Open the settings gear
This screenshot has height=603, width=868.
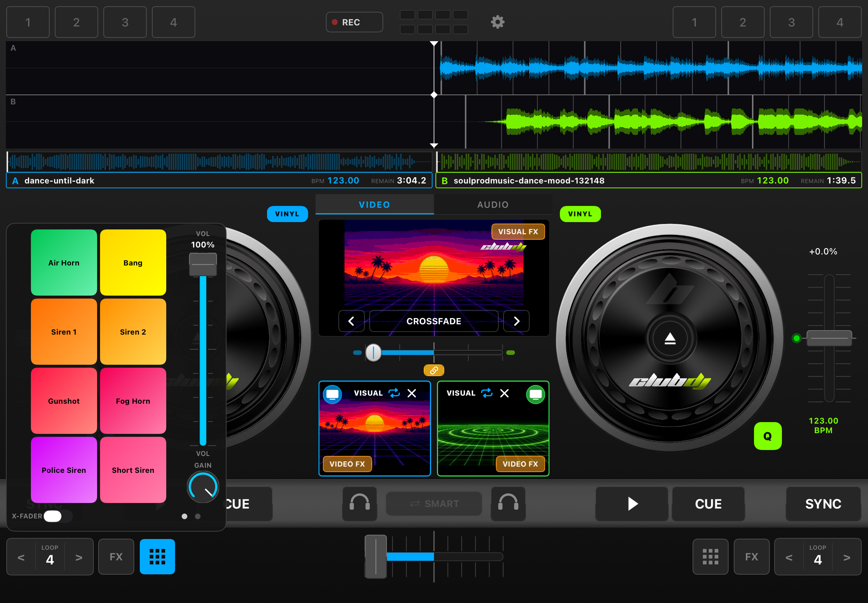point(497,22)
